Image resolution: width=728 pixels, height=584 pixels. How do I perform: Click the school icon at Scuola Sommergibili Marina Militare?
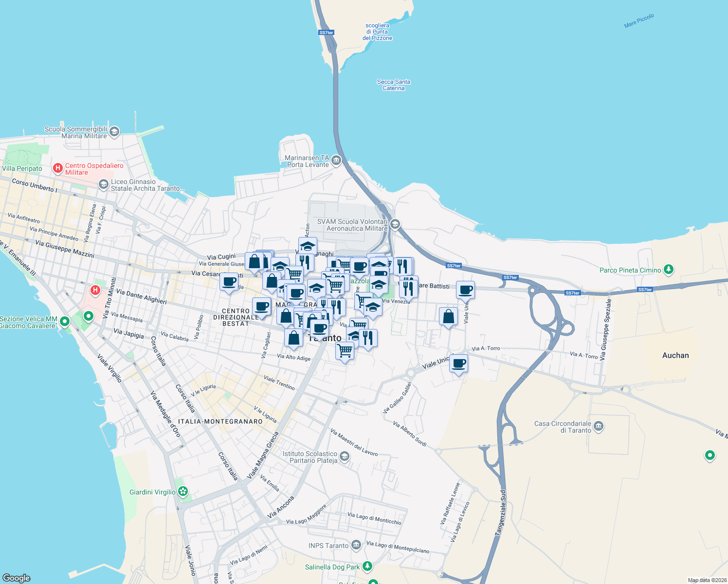click(113, 131)
